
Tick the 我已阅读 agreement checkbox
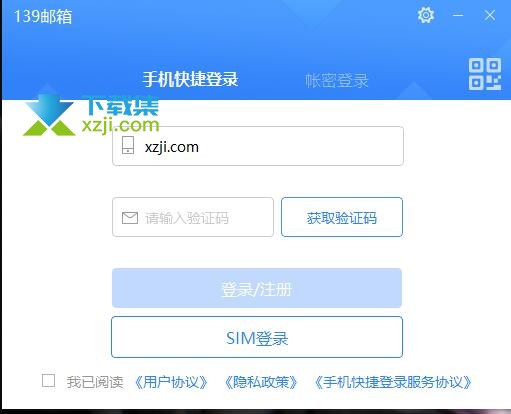(48, 381)
